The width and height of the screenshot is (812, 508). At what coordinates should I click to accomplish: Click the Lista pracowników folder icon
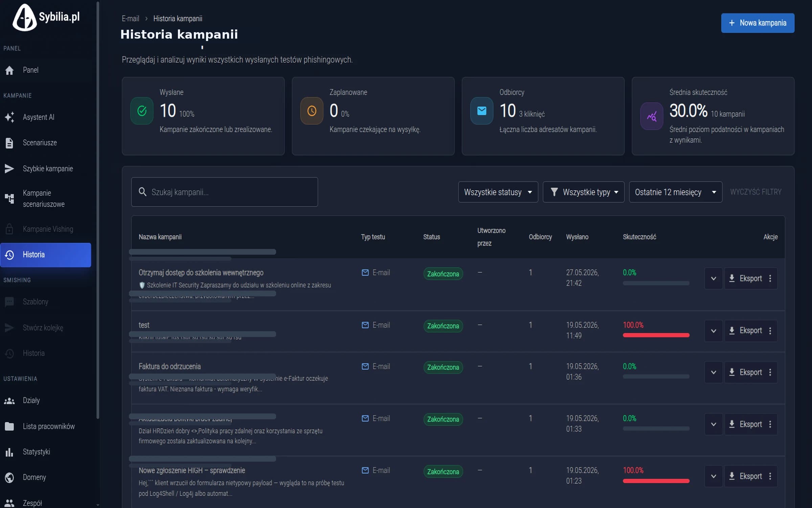tap(9, 426)
